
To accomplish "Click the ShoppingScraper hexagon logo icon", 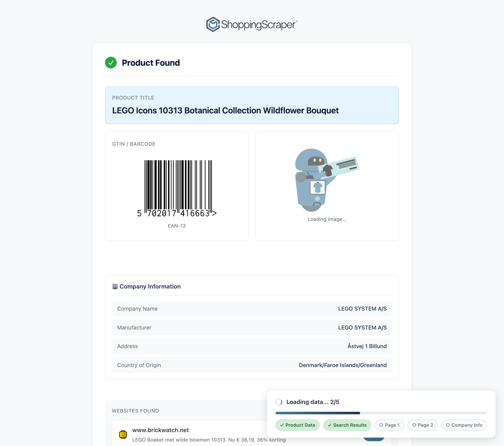I will (213, 24).
